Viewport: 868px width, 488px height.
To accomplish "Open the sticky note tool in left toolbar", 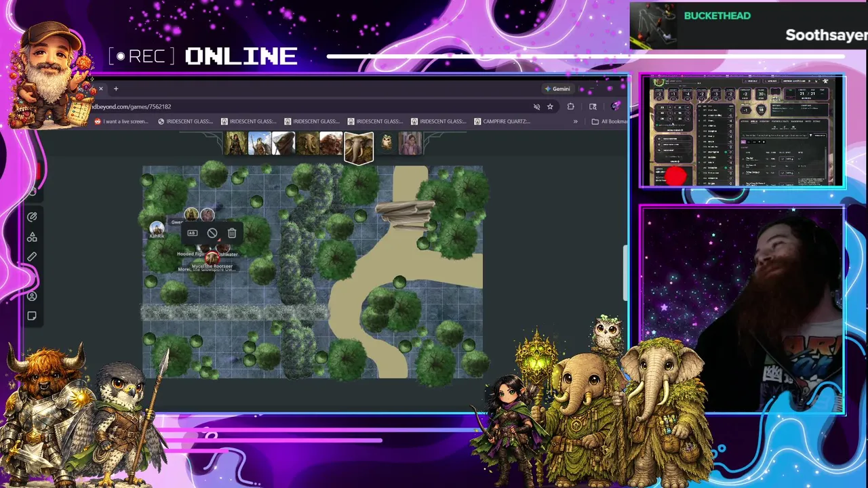I will click(x=32, y=316).
